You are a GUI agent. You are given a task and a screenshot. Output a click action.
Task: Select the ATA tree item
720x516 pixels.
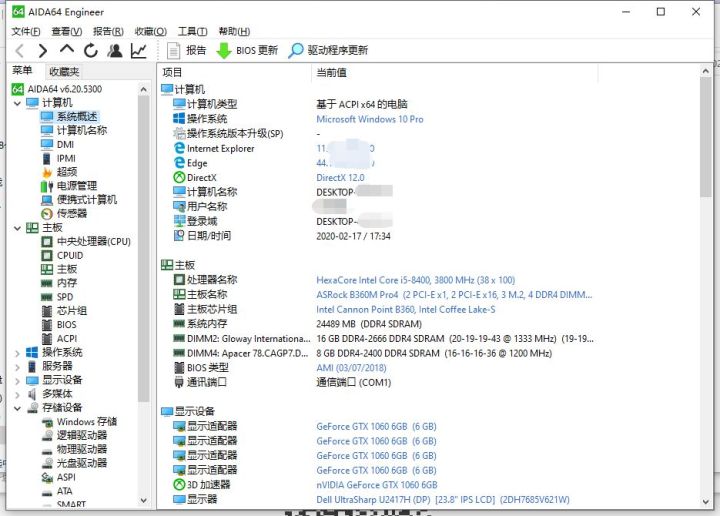click(64, 491)
